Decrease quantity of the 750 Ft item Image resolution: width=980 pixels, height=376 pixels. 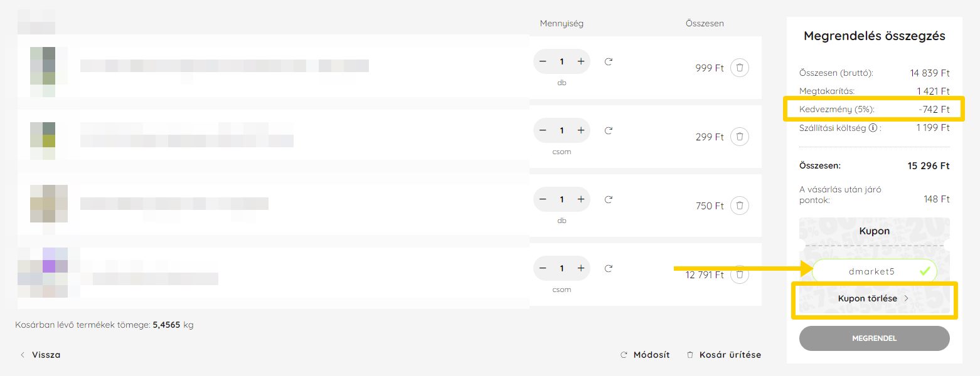543,199
